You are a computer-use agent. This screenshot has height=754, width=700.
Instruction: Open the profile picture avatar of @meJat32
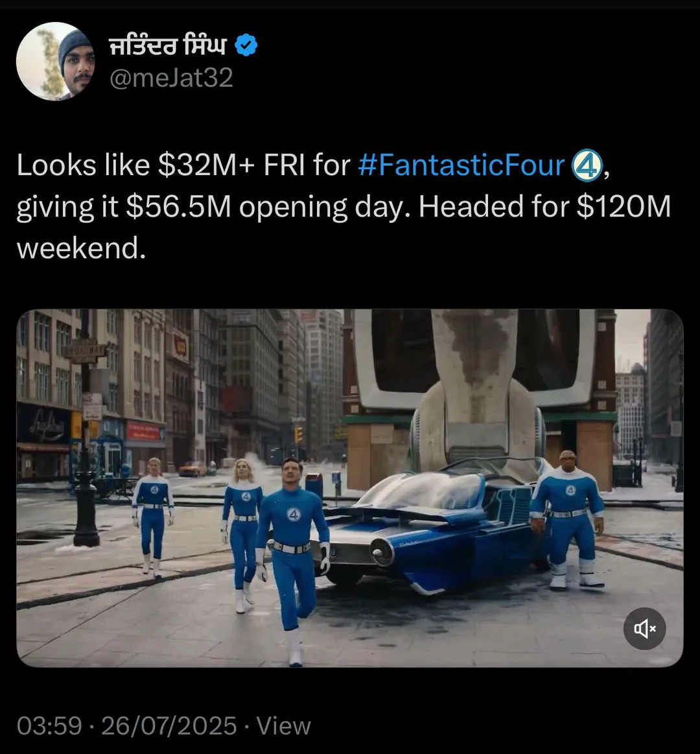tap(55, 61)
